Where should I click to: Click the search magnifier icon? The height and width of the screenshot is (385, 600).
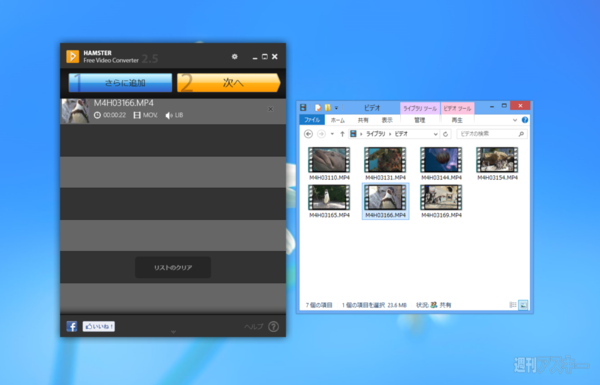pos(521,134)
